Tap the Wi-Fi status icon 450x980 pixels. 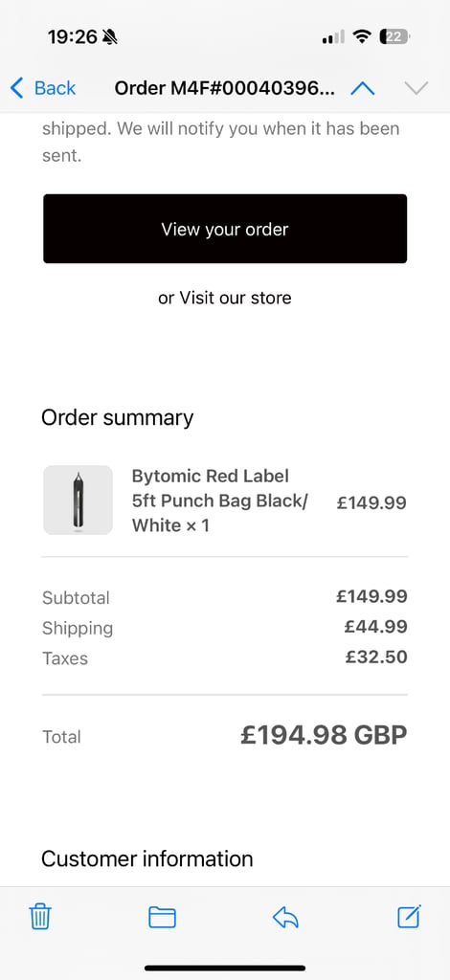coord(361,37)
